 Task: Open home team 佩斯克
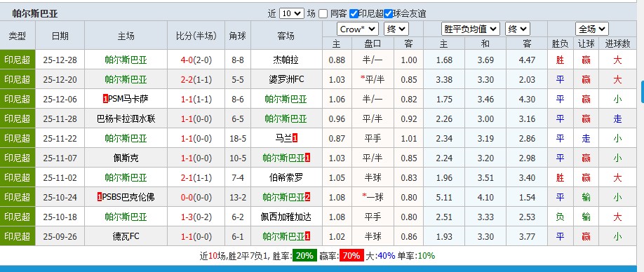[126, 158]
